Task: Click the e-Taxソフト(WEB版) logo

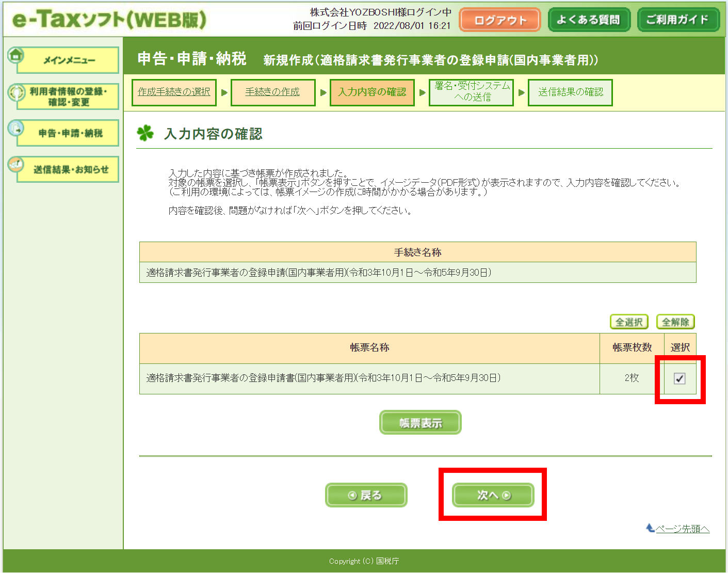Action: [x=109, y=20]
